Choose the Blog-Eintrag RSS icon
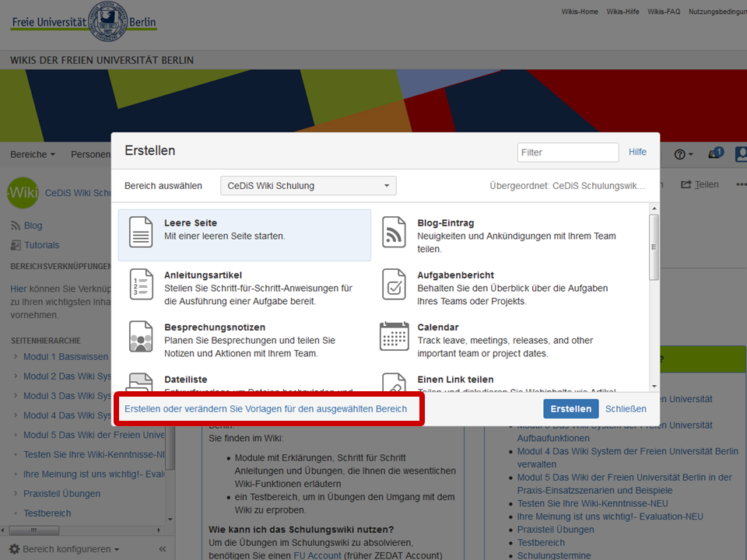 [394, 232]
